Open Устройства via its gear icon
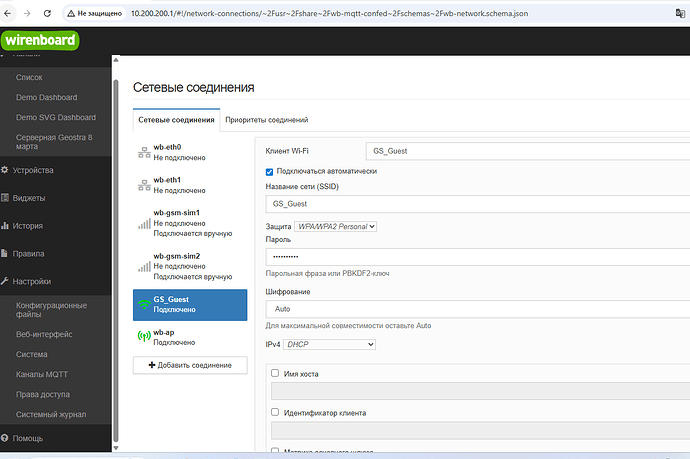This screenshot has height=459, width=690. (5, 170)
